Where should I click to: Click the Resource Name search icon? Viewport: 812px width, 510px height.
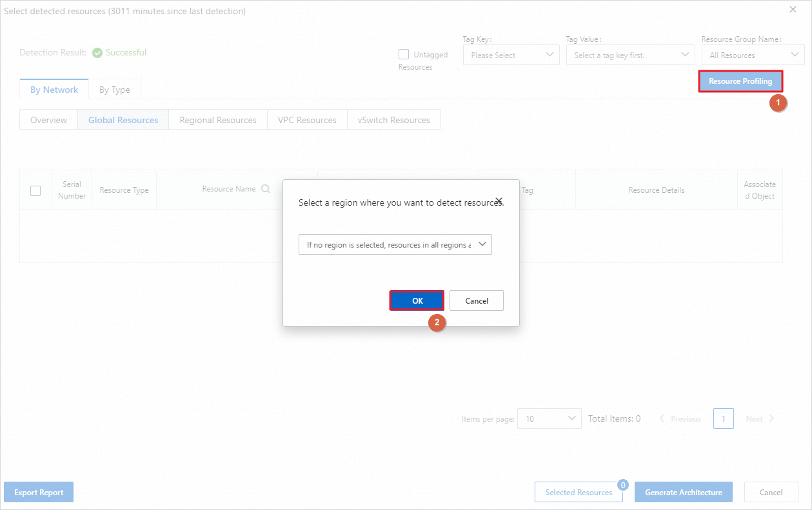[x=266, y=189]
